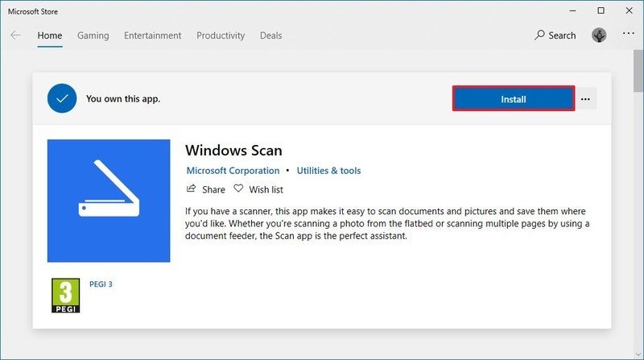Add Windows Scan to Wish list
644x360 pixels.
tap(258, 189)
